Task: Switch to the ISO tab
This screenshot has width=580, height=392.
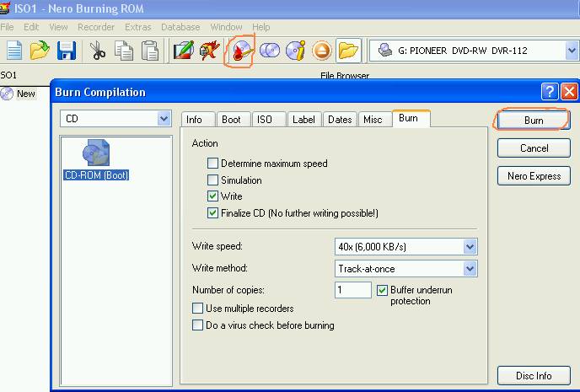Action: point(269,120)
